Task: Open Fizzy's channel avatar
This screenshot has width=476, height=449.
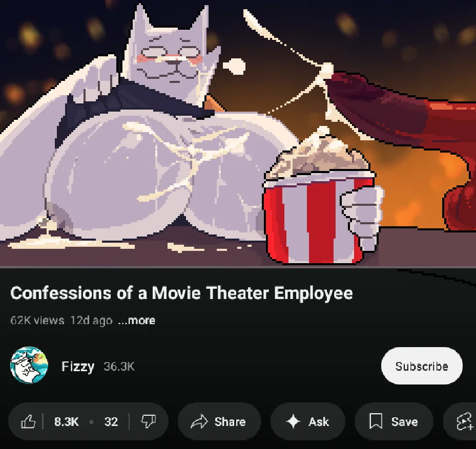Action: coord(29,366)
